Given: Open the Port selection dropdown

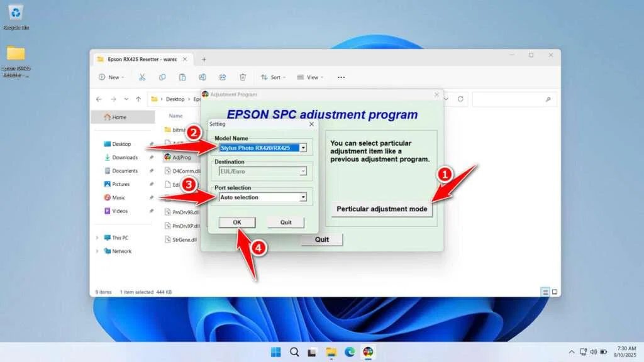Looking at the screenshot, I should [x=304, y=197].
